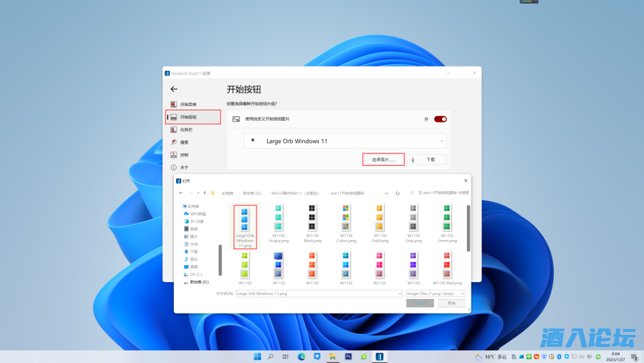
Task: Click the file list vertical scrollbar
Action: pos(468,229)
